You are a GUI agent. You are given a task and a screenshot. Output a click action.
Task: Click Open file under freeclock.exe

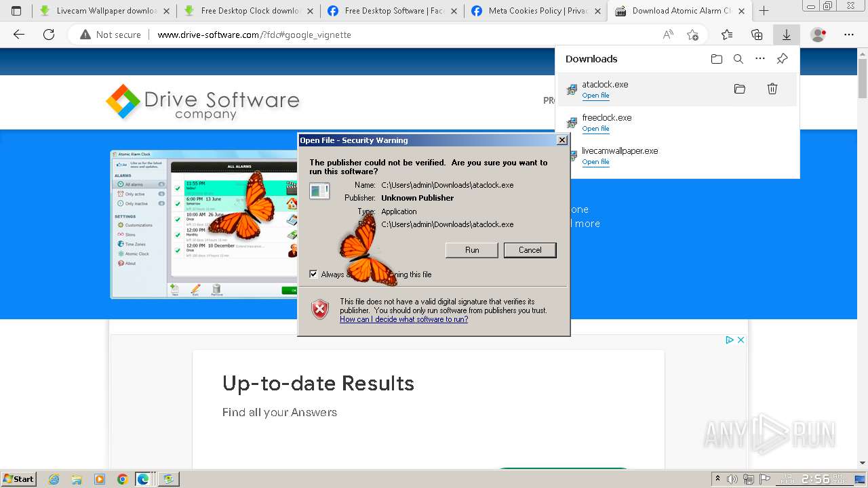pos(595,129)
